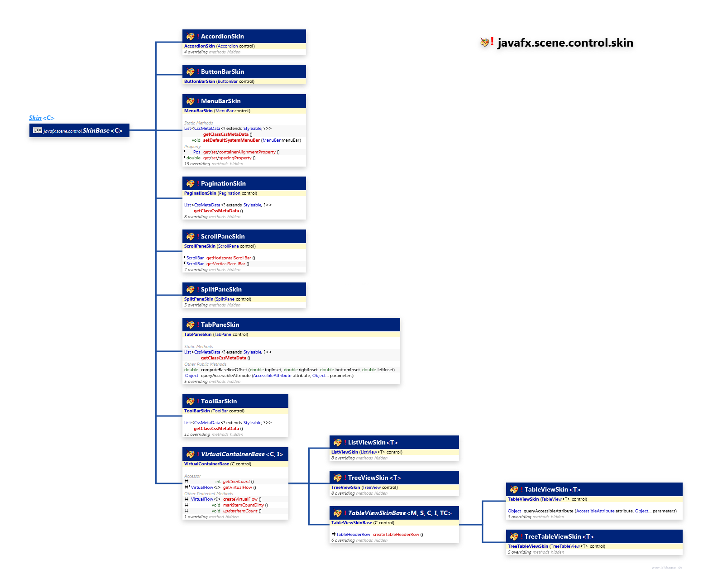Screen dimensions: 708x588
Task: Select the ToolBarSkin class title
Action: click(x=219, y=402)
